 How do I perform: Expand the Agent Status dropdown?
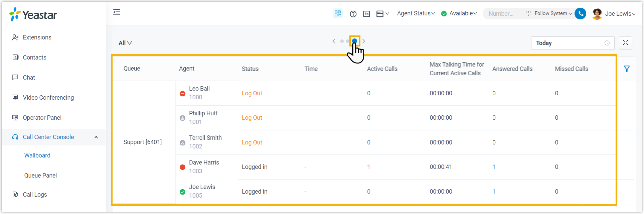(416, 13)
